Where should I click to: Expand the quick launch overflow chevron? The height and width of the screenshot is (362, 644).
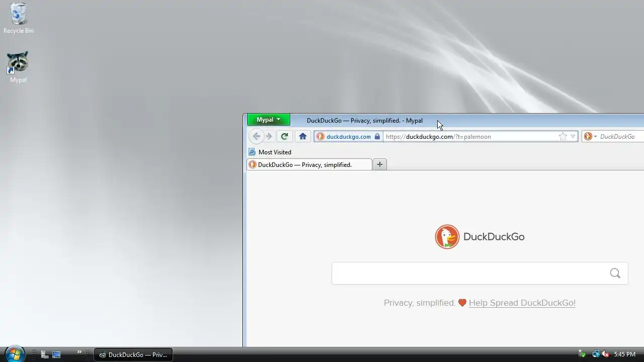[79, 352]
